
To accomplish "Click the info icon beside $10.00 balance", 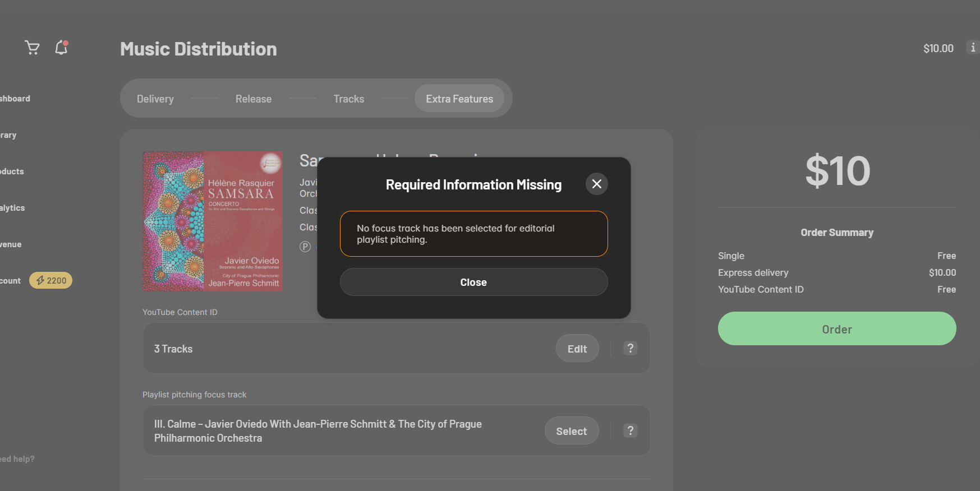I will click(x=973, y=48).
